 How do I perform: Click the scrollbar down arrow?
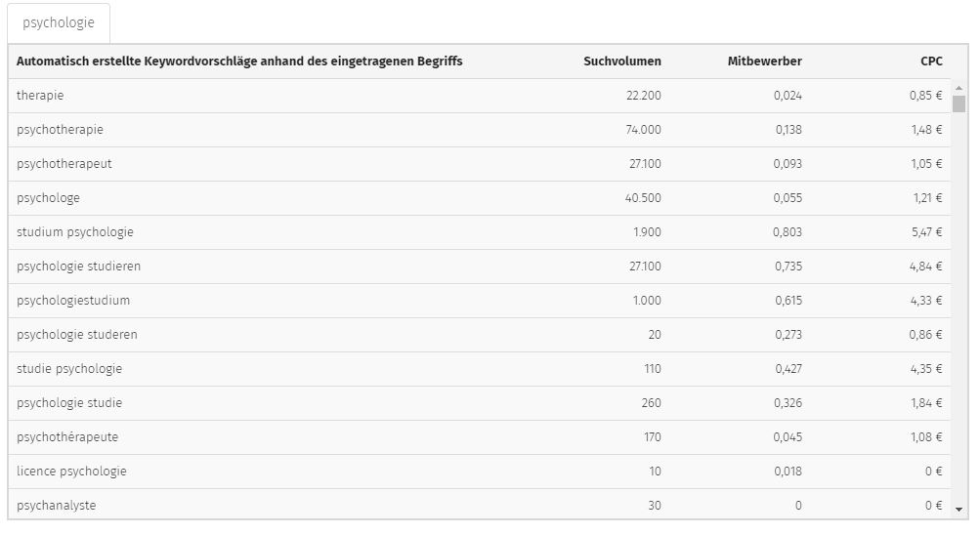pyautogui.click(x=959, y=510)
